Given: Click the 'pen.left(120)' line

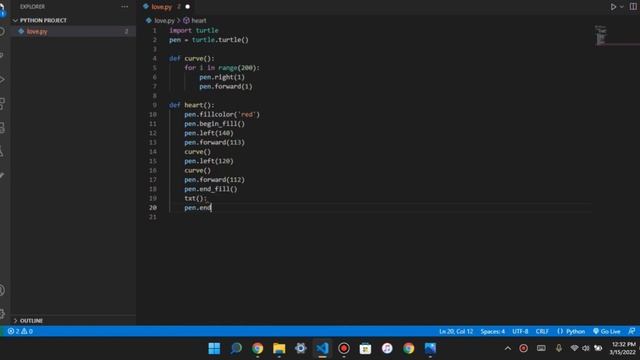Looking at the screenshot, I should 209,161.
